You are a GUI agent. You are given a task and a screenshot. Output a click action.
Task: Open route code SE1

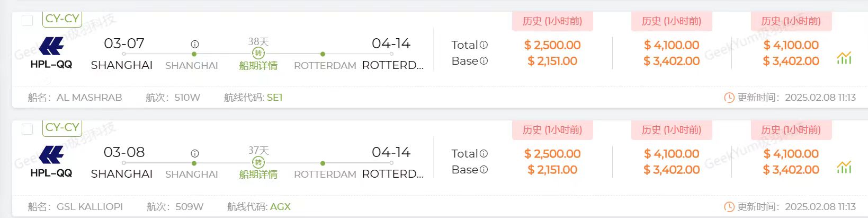(x=274, y=98)
